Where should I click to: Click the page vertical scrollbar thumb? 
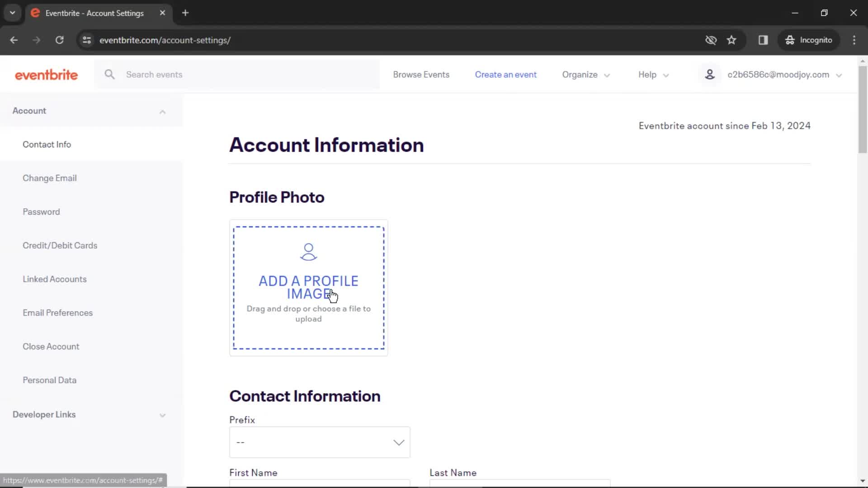click(863, 109)
